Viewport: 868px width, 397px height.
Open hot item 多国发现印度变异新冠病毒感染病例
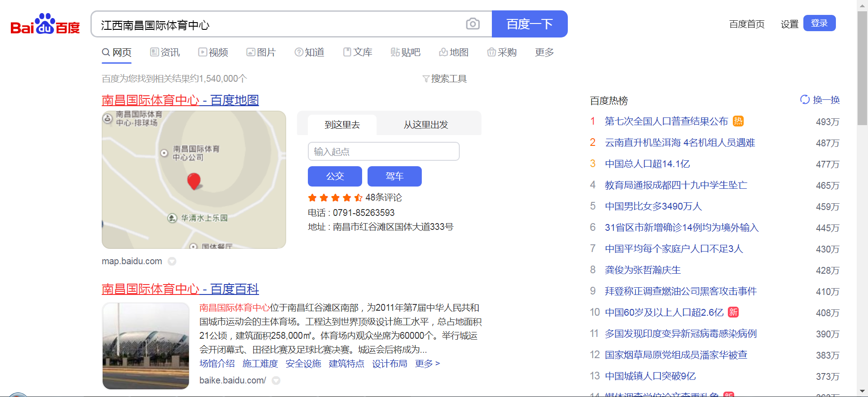click(681, 333)
